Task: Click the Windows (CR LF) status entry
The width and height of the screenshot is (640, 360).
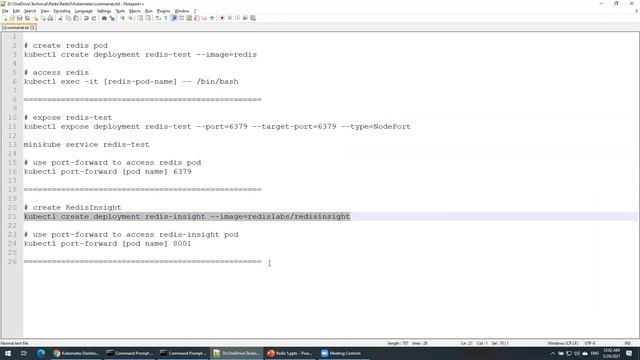Action: pyautogui.click(x=562, y=343)
